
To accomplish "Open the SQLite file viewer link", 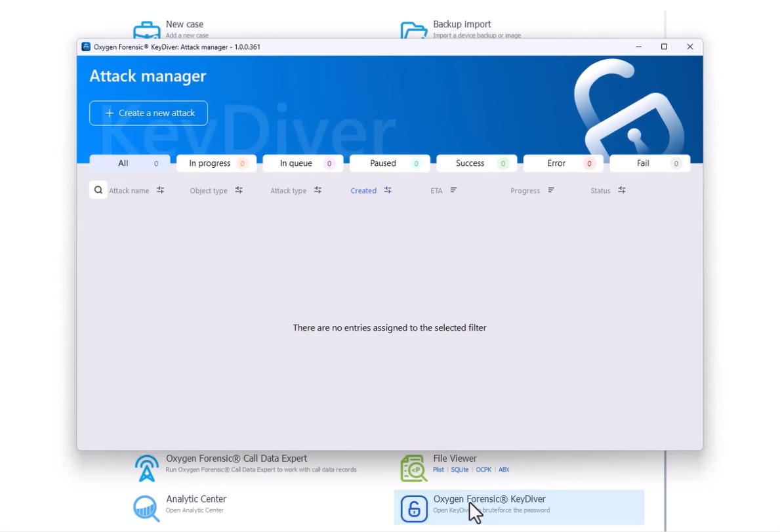I will tap(460, 469).
